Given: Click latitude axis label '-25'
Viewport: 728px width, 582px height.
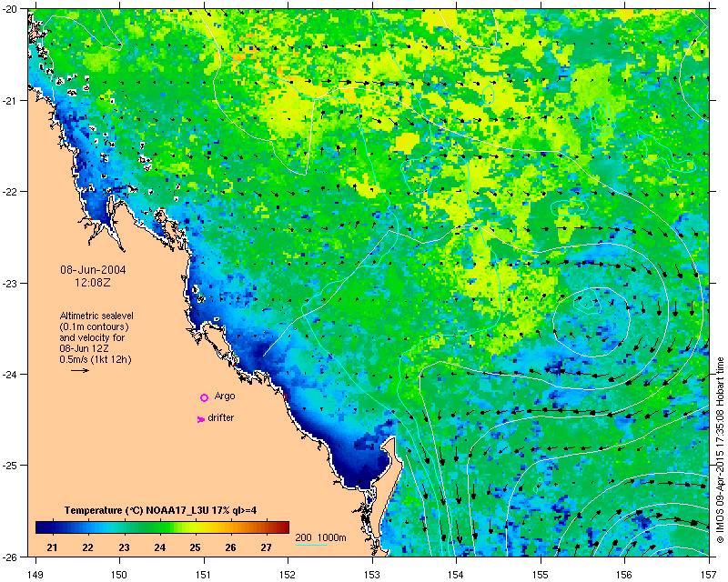Looking at the screenshot, I should [x=10, y=465].
